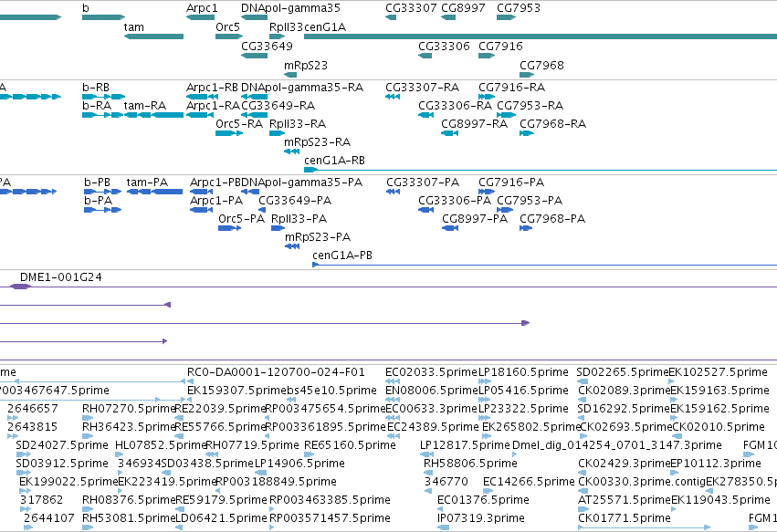Click the CG7953 gene label
This screenshot has height=532, width=777.
(519, 8)
